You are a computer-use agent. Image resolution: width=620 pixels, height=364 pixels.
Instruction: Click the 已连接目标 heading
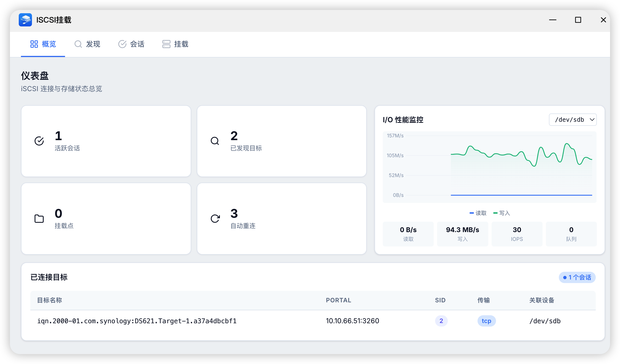[49, 277]
